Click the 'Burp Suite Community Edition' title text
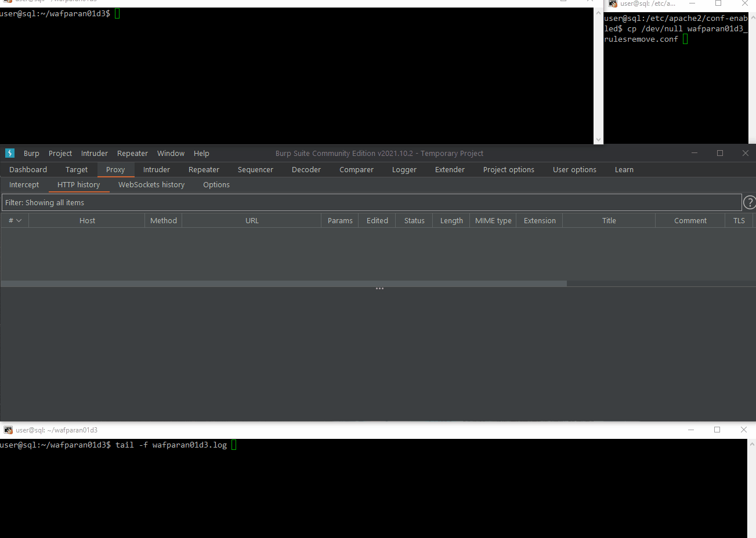This screenshot has width=756, height=538. pyautogui.click(x=379, y=154)
